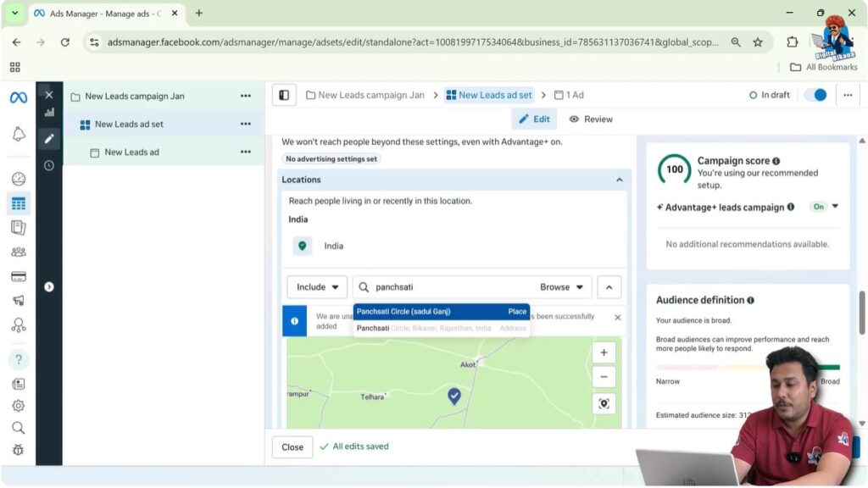Viewport: 868px width, 488px height.
Task: Open new browser tab
Action: pyautogui.click(x=198, y=13)
